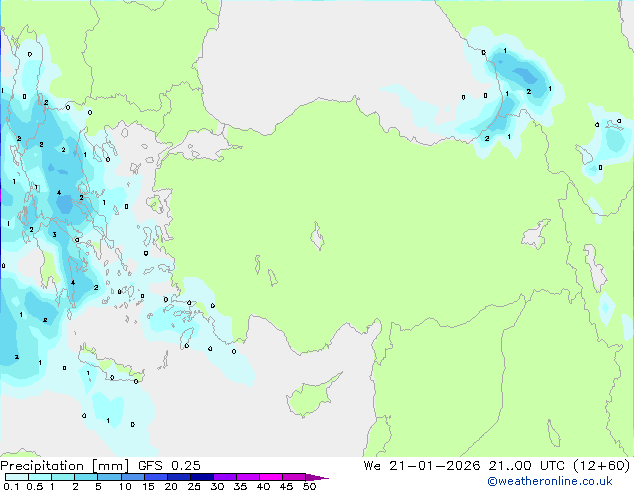
Task: Click the legend label '30'
Action: point(217,486)
